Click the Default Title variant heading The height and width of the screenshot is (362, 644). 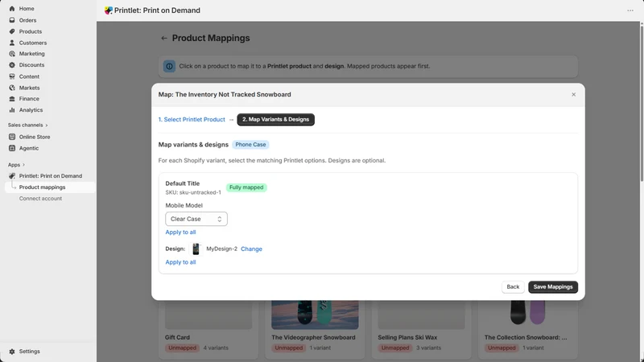[183, 183]
